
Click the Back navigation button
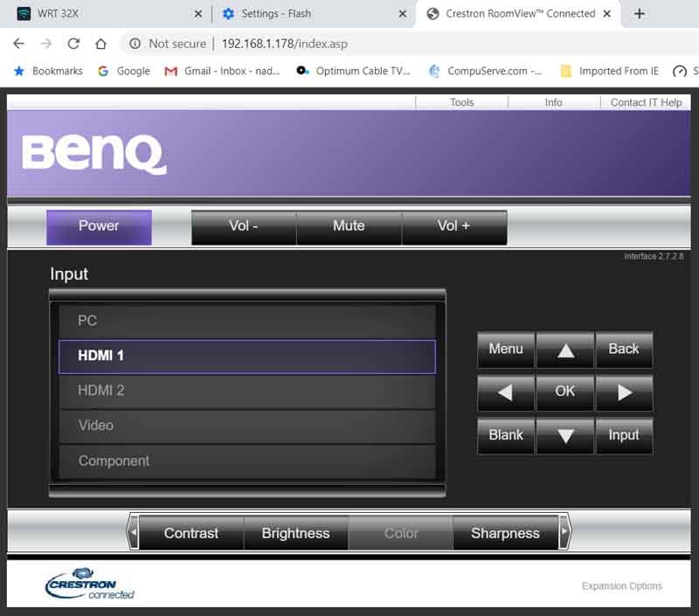pos(624,350)
